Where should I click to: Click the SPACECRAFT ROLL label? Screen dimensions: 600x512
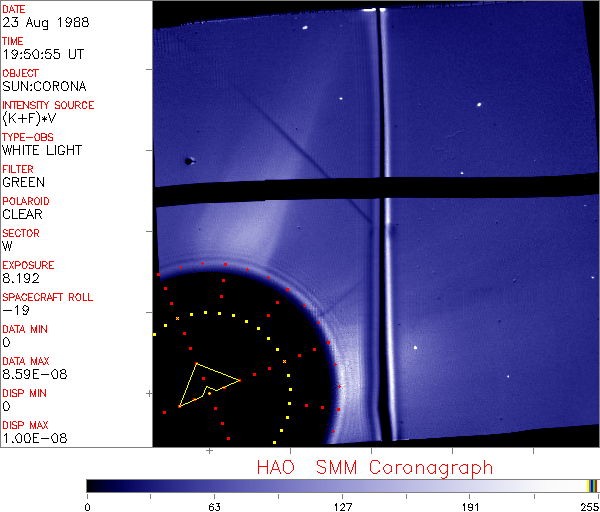coord(48,298)
